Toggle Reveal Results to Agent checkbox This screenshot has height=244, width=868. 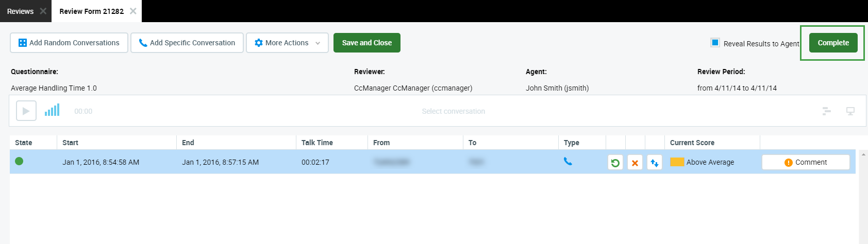715,43
